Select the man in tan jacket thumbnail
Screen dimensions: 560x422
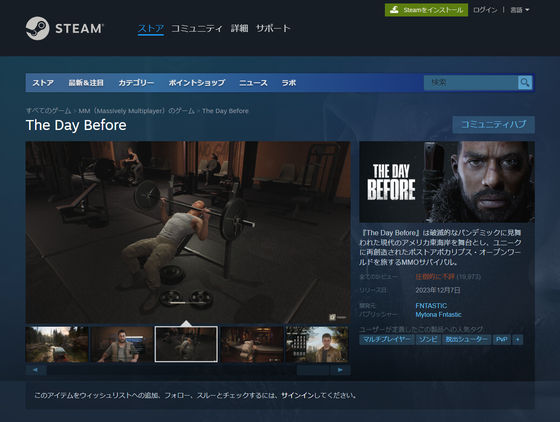tap(317, 344)
